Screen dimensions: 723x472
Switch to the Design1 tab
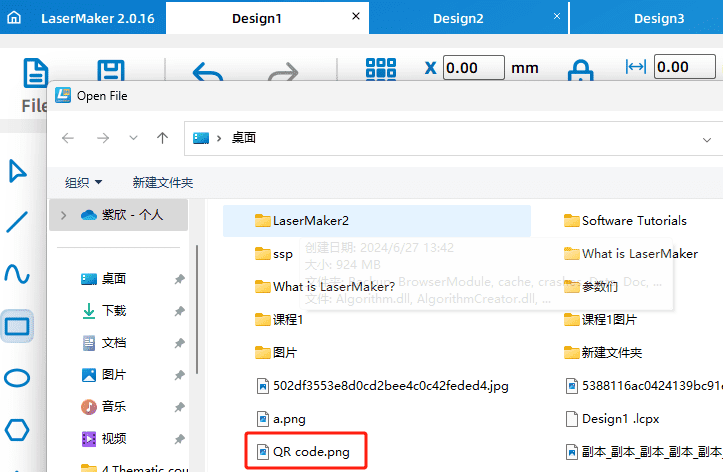257,18
